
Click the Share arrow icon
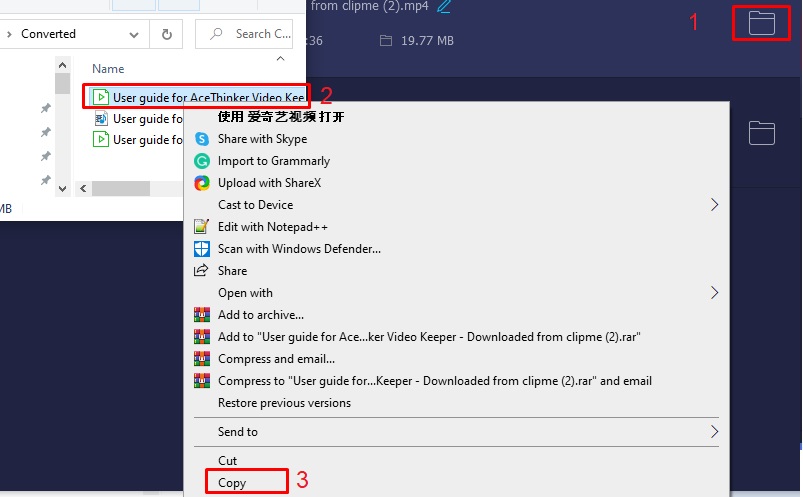(x=201, y=271)
